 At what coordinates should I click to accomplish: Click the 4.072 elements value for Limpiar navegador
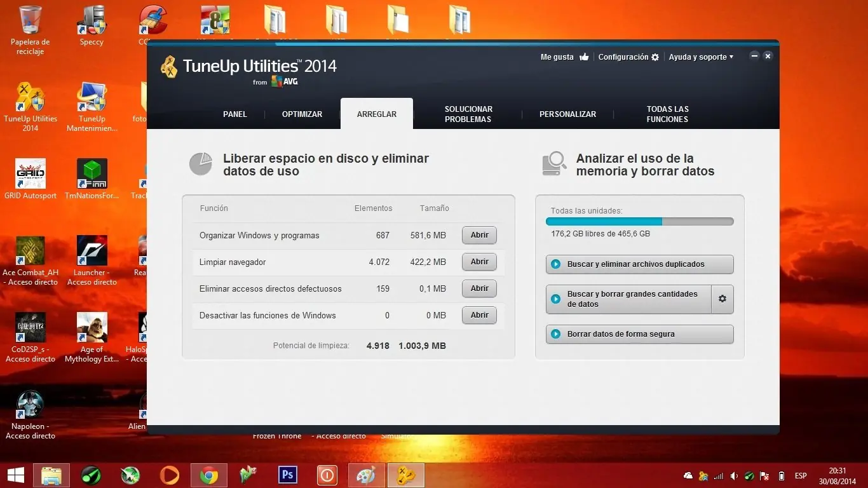(379, 262)
